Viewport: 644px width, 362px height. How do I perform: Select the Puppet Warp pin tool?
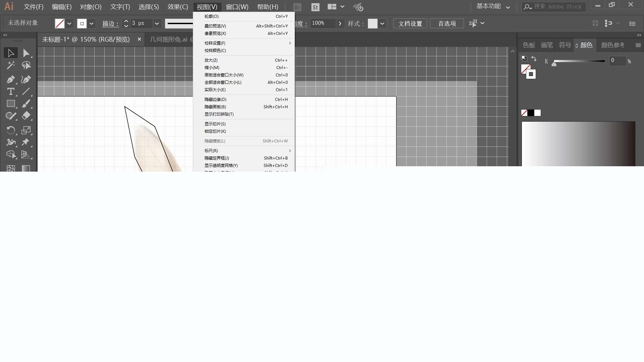(26, 142)
